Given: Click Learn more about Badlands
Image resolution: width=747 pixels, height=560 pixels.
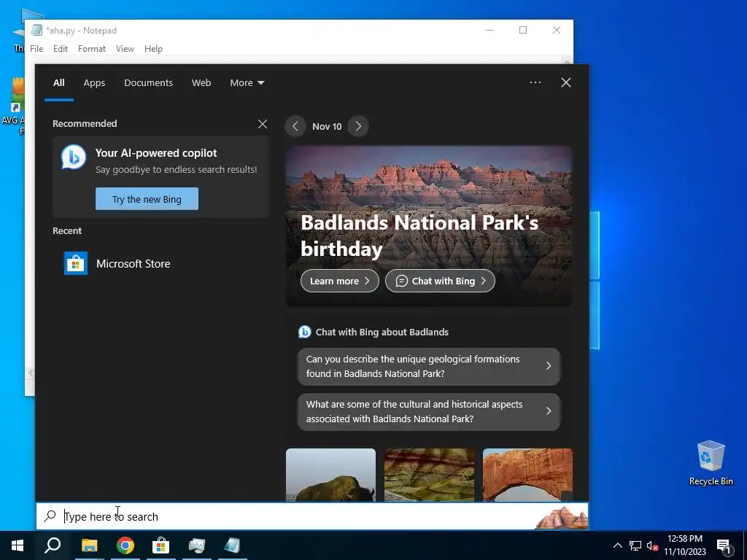Looking at the screenshot, I should tap(340, 281).
